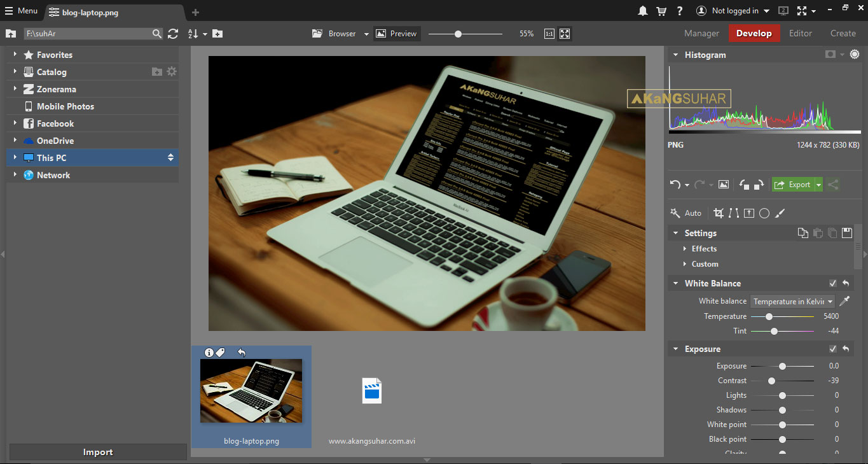Fit image to window
Image resolution: width=868 pixels, height=464 pixels.
point(565,34)
